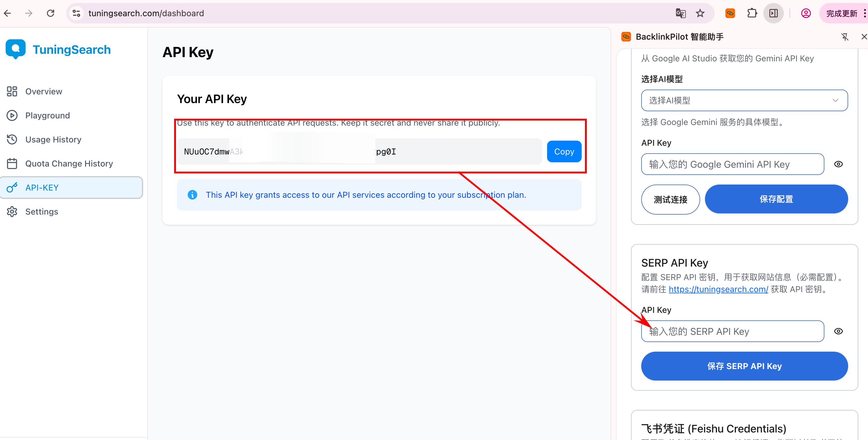This screenshot has width=868, height=440.
Task: Unpin the BacklinkPilot side panel
Action: tap(845, 37)
